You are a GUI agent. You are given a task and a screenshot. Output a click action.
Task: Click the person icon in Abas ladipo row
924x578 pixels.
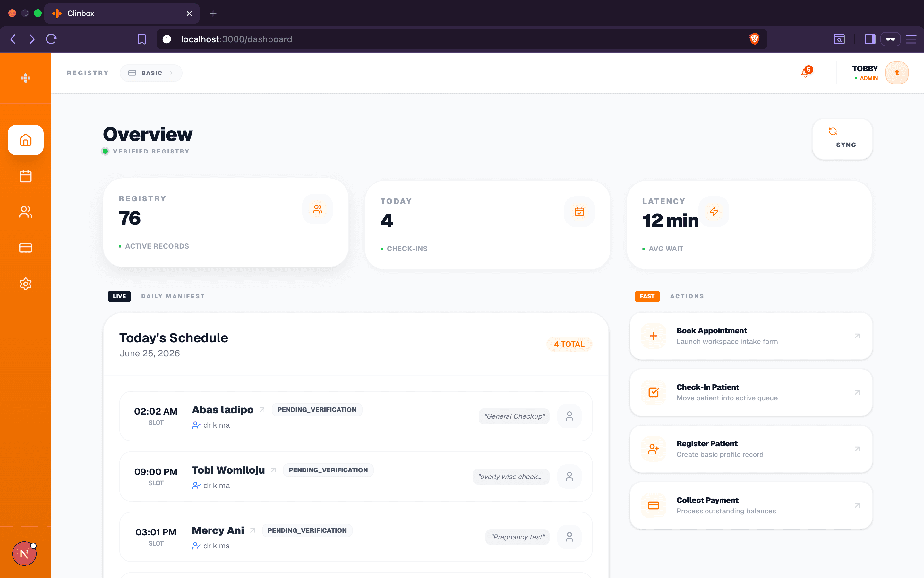pyautogui.click(x=569, y=416)
